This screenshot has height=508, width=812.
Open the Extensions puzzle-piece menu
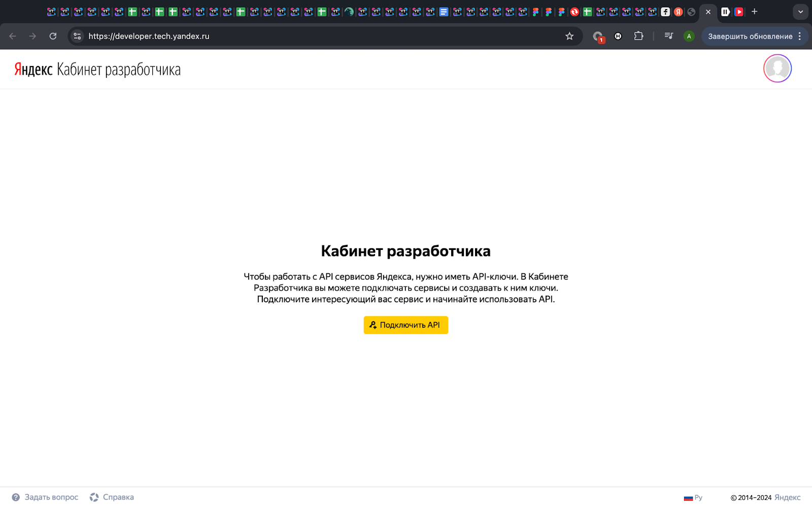point(638,36)
